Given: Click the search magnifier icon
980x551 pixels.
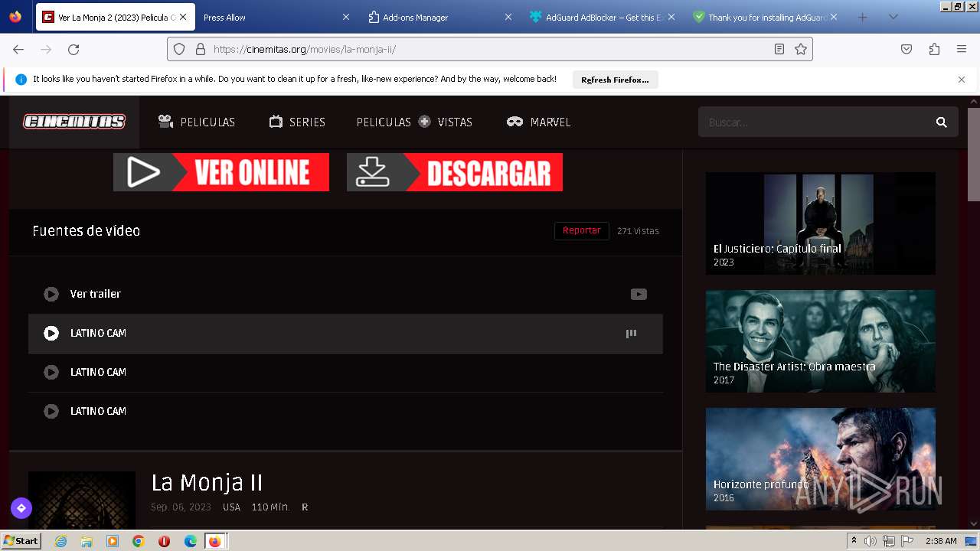Looking at the screenshot, I should 942,122.
